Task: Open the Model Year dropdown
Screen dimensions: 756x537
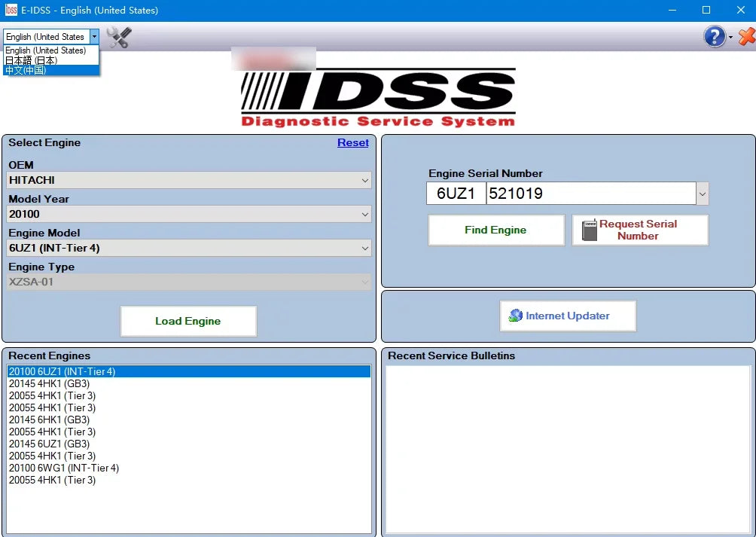Action: (366, 214)
